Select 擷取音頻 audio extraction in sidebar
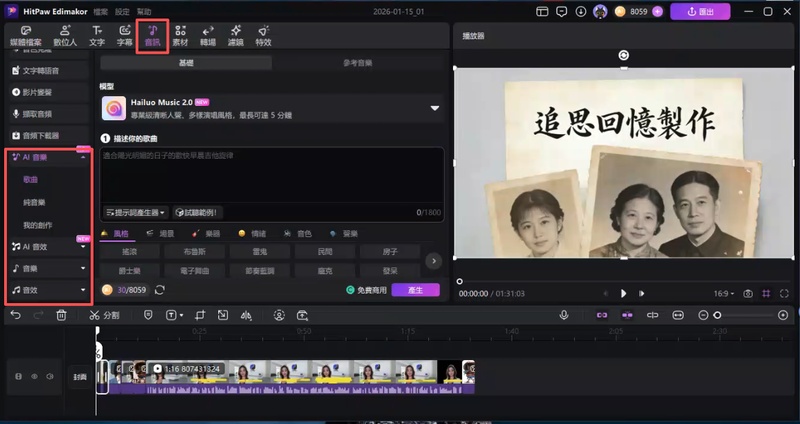Image resolution: width=800 pixels, height=424 pixels. coord(49,114)
